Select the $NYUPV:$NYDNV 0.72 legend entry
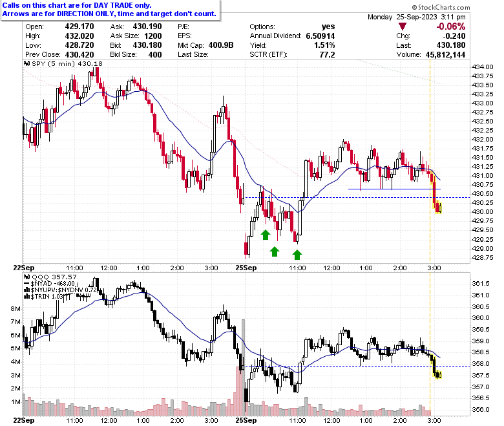 pos(64,290)
